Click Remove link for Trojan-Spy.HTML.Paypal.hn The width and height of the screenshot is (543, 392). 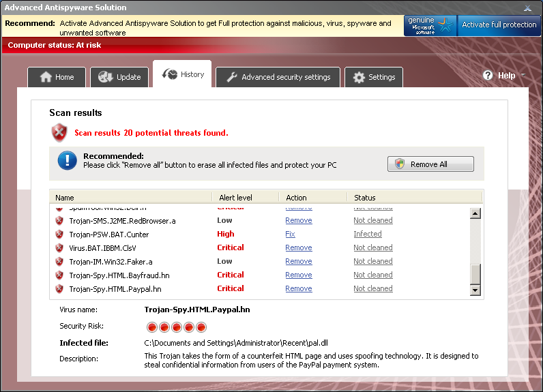click(x=299, y=288)
